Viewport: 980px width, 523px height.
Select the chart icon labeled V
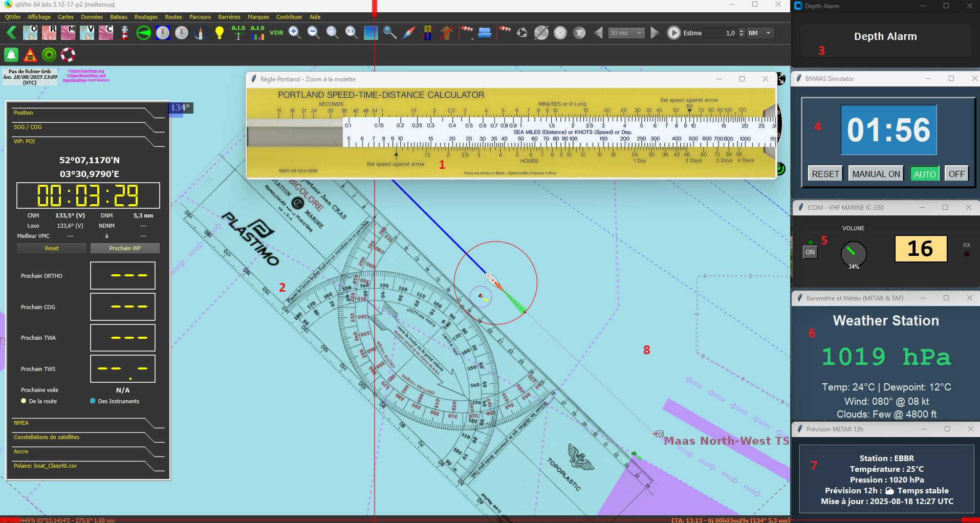87,33
